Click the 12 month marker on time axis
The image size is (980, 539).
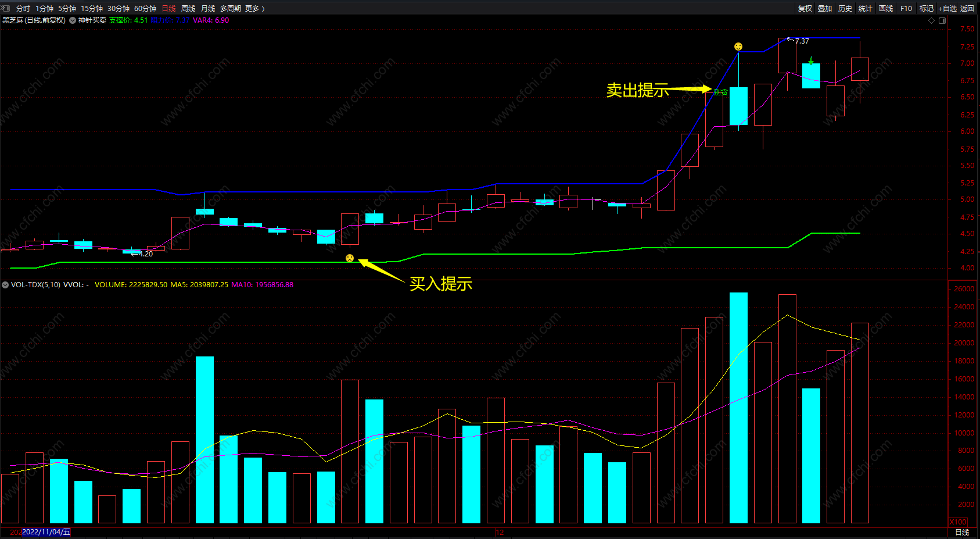tap(500, 533)
